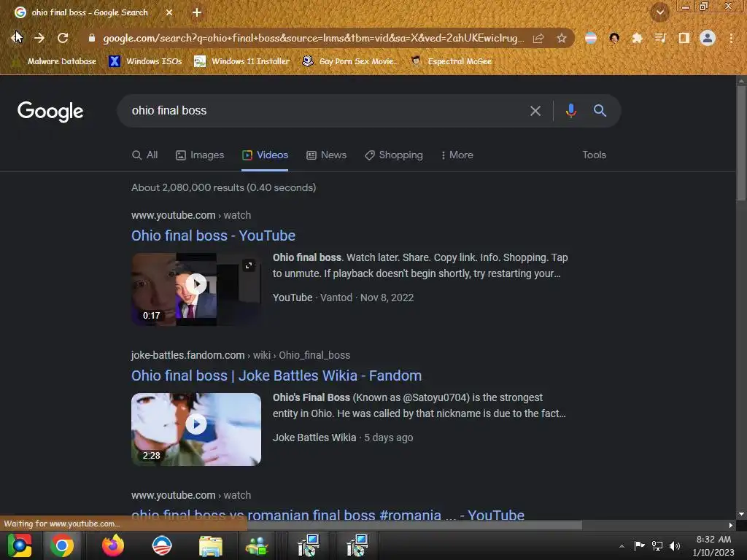View site info via lock icon
Viewport: 747px width, 560px height.
(x=91, y=38)
